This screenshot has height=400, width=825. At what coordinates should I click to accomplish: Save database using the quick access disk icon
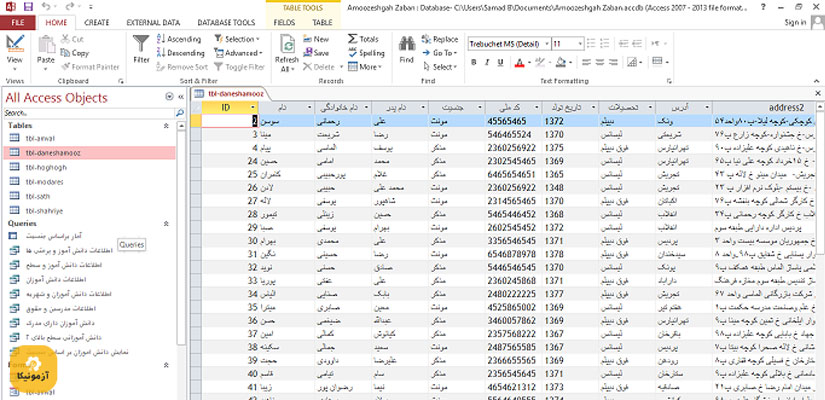click(x=28, y=7)
